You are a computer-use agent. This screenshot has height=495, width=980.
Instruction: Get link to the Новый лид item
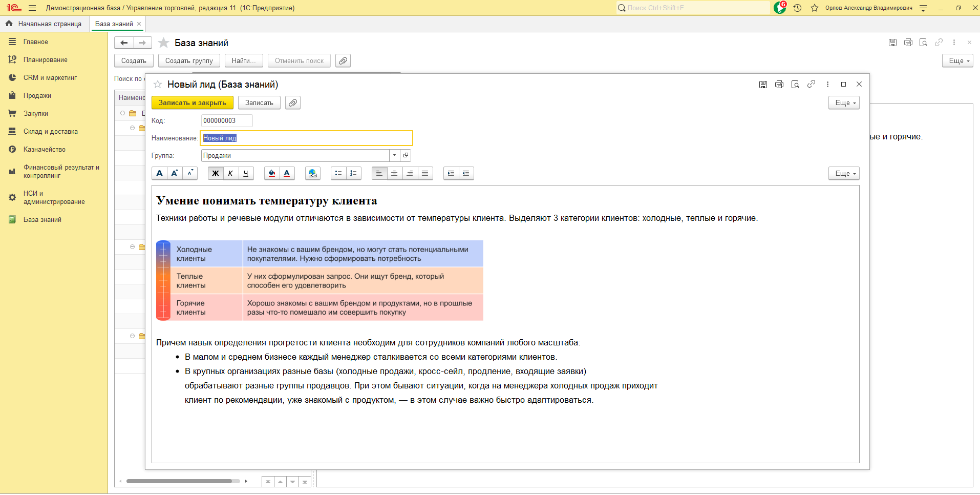pos(811,84)
